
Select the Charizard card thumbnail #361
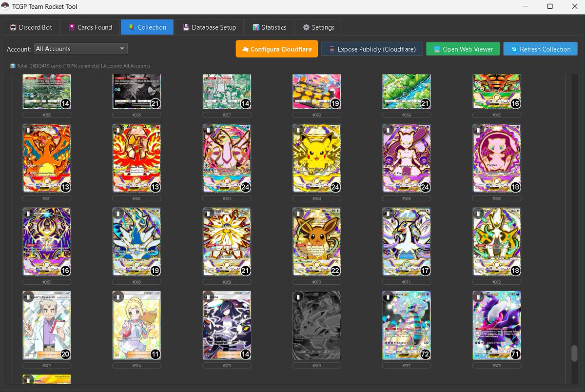point(47,158)
